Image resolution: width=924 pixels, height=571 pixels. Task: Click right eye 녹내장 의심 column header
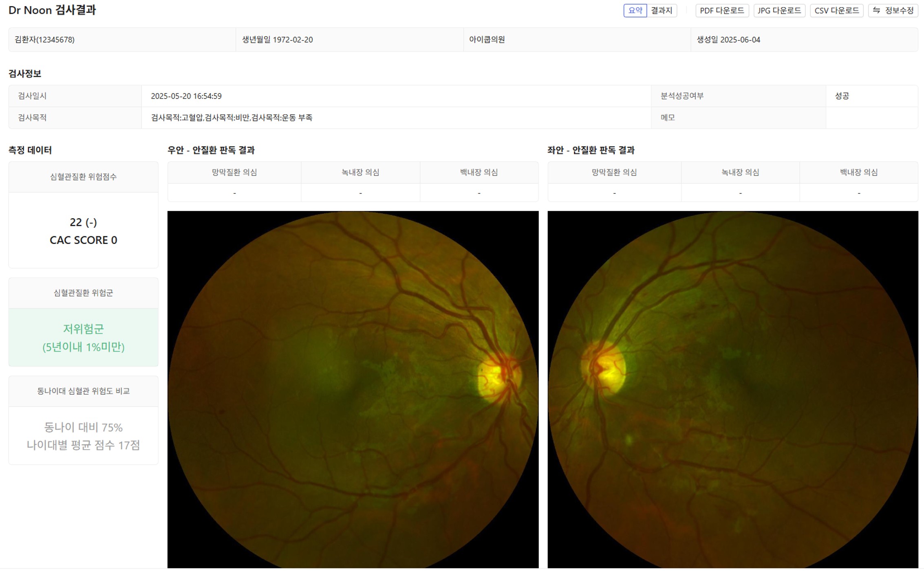[360, 172]
